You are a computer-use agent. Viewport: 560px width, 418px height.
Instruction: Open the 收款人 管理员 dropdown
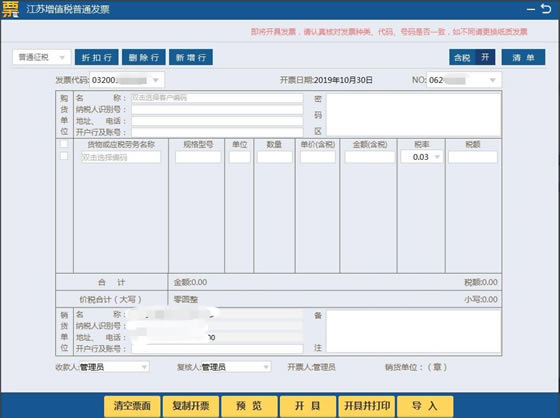click(114, 367)
